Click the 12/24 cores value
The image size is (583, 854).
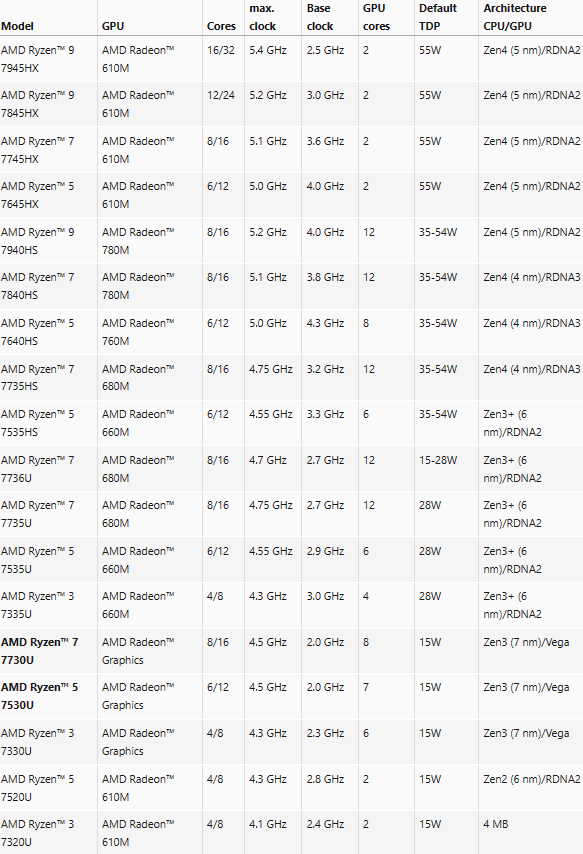(221, 95)
